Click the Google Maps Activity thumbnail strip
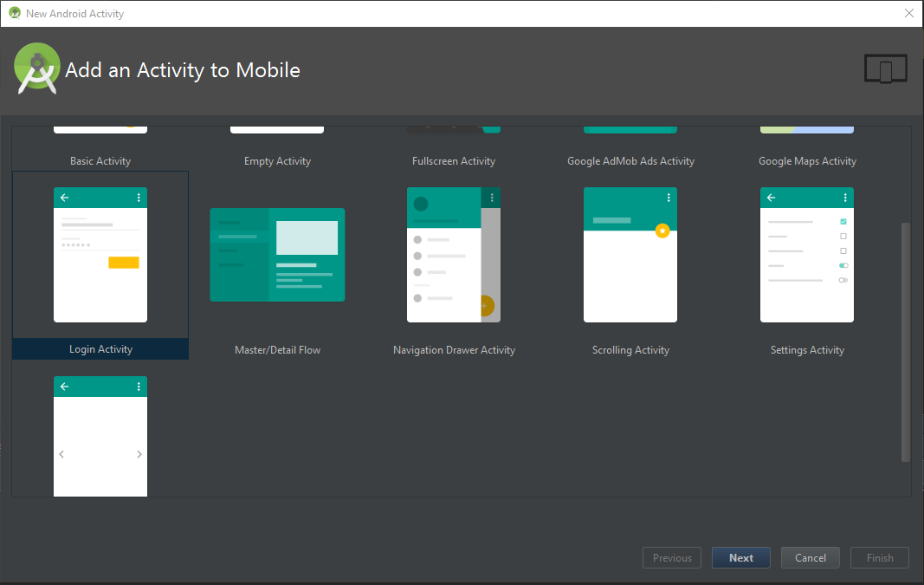 click(x=807, y=130)
